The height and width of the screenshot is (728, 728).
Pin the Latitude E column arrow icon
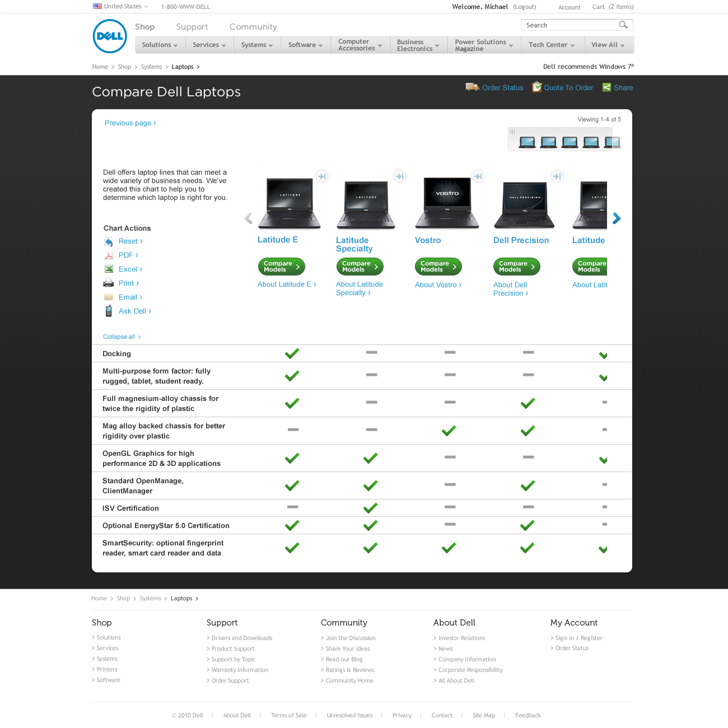(x=321, y=176)
